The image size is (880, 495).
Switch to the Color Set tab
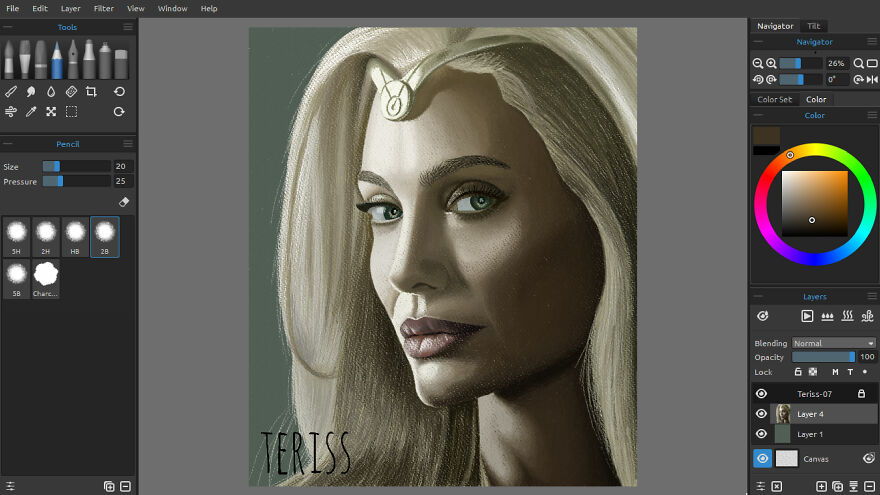click(x=774, y=99)
